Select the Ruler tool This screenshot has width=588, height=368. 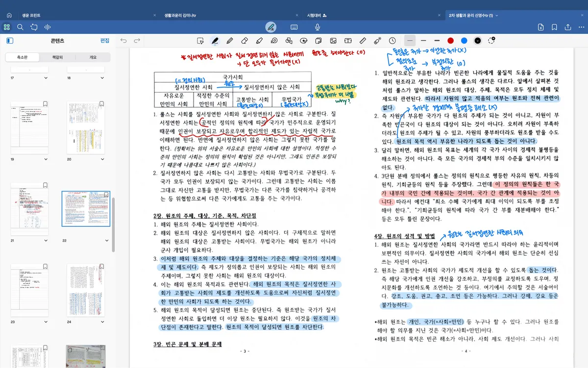[363, 40]
